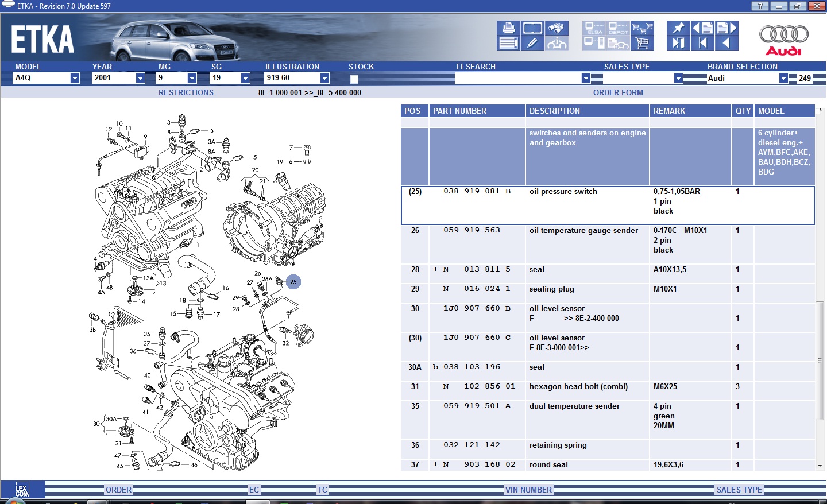Click the ORDER FORM link

(618, 92)
